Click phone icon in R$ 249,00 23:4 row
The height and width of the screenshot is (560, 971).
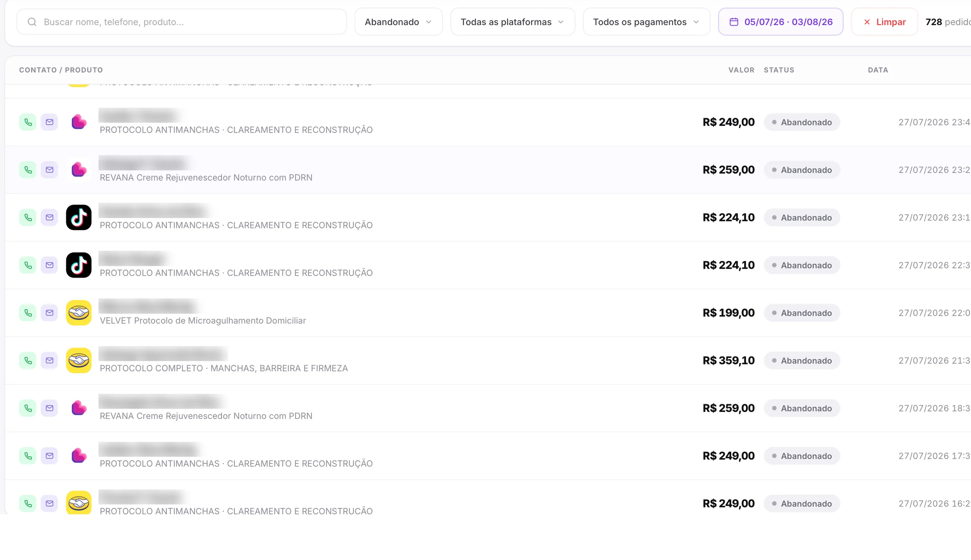[28, 122]
